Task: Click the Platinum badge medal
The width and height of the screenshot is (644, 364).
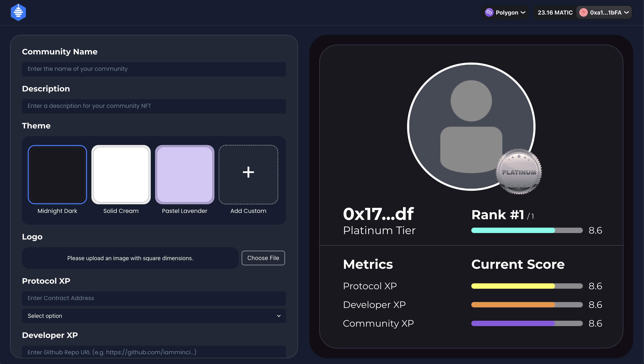Action: [x=519, y=172]
